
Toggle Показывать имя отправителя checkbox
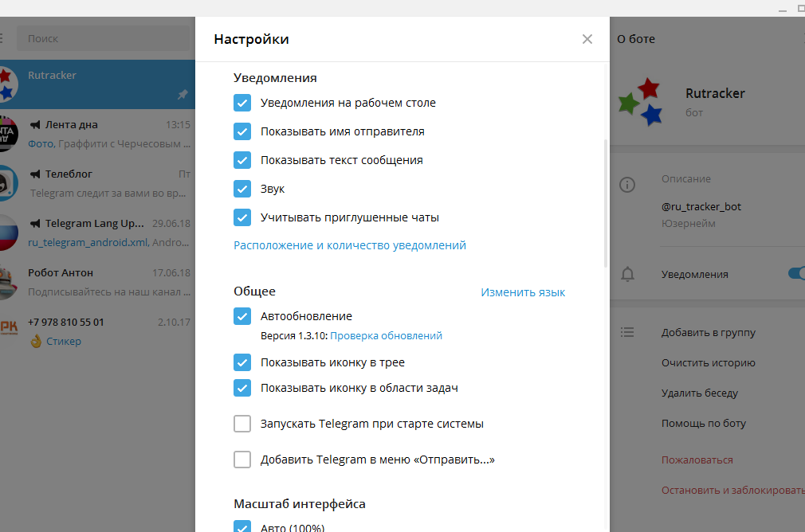[x=242, y=131]
